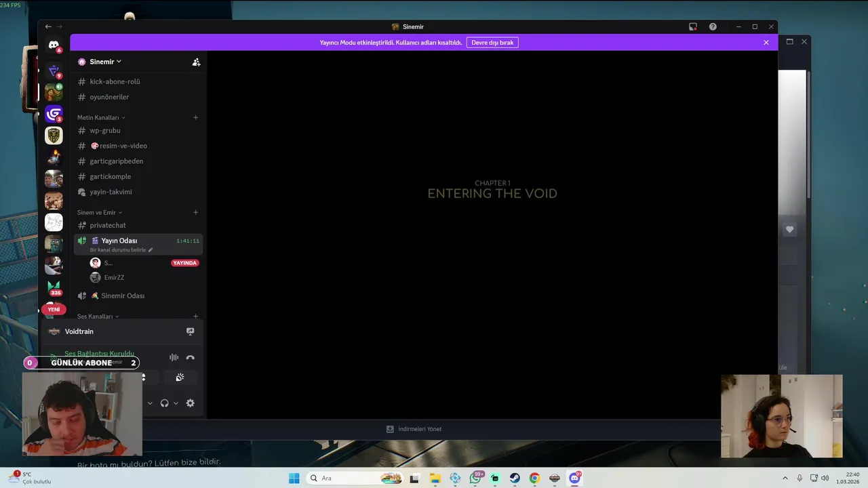This screenshot has height=488, width=868.
Task: Open the kick-abone-rolü channel
Action: click(x=138, y=81)
